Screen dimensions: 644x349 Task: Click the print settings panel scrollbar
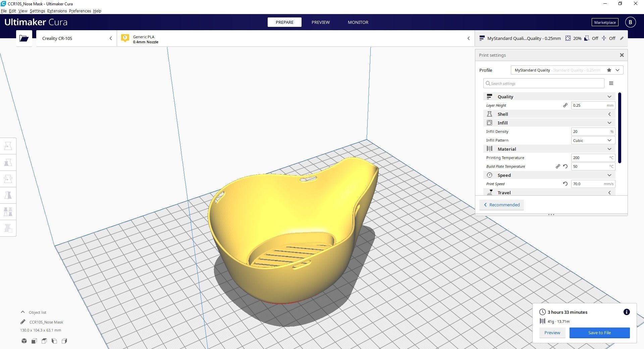(x=620, y=128)
